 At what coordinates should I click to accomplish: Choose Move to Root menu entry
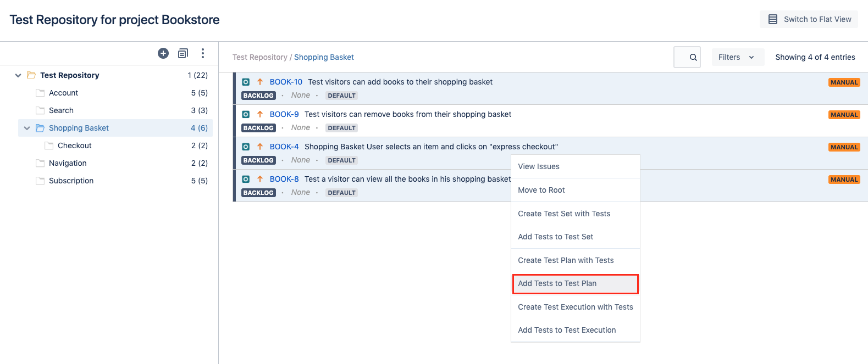click(x=576, y=190)
